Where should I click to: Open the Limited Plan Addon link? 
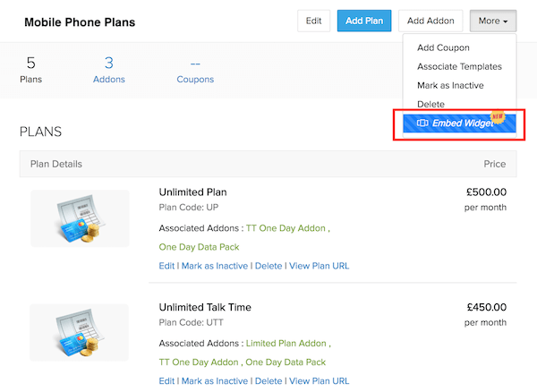coord(286,343)
